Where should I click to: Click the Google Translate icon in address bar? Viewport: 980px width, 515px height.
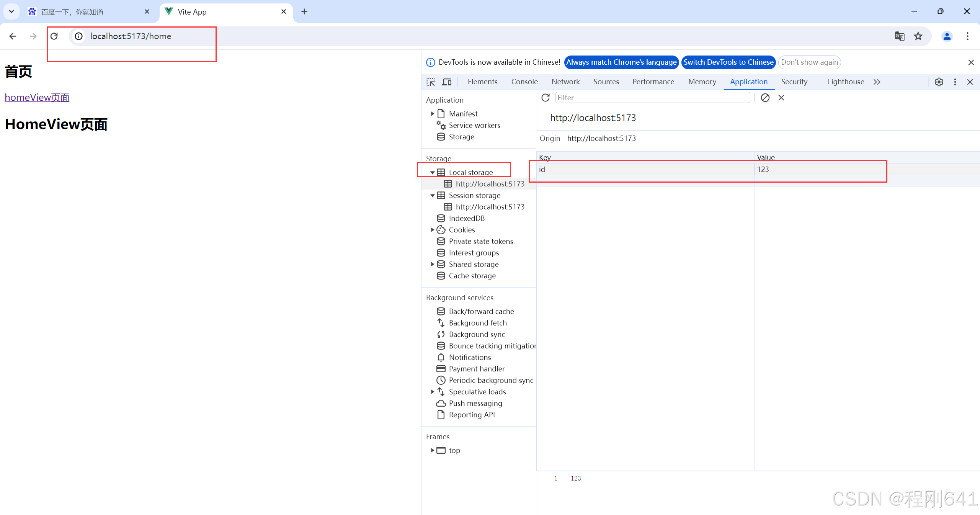coord(899,36)
